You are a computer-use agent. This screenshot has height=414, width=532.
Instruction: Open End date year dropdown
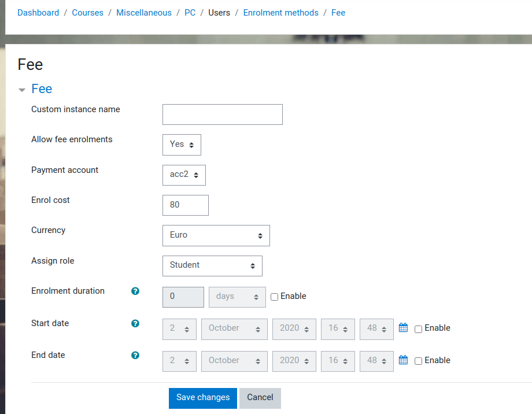294,361
